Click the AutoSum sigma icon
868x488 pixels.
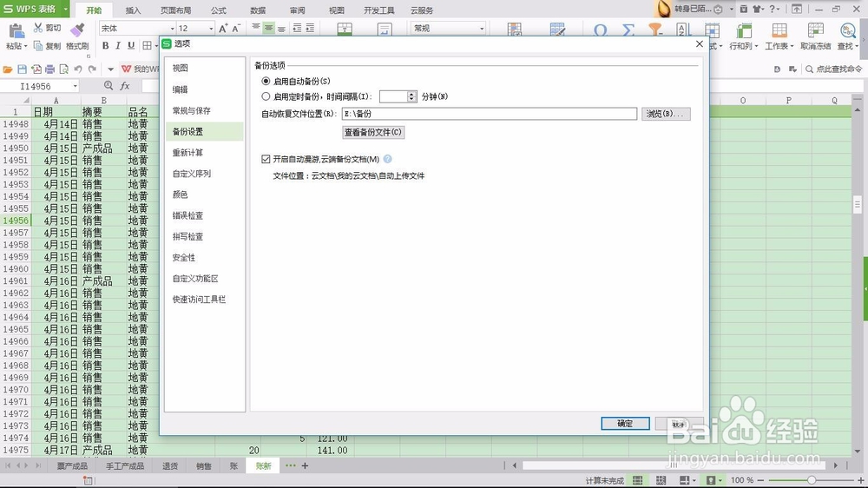tap(628, 30)
